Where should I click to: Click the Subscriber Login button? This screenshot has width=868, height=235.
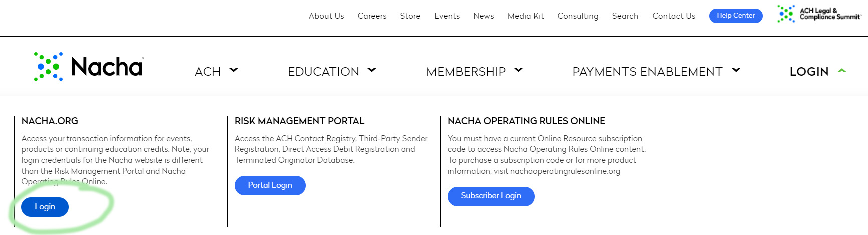[x=491, y=196]
